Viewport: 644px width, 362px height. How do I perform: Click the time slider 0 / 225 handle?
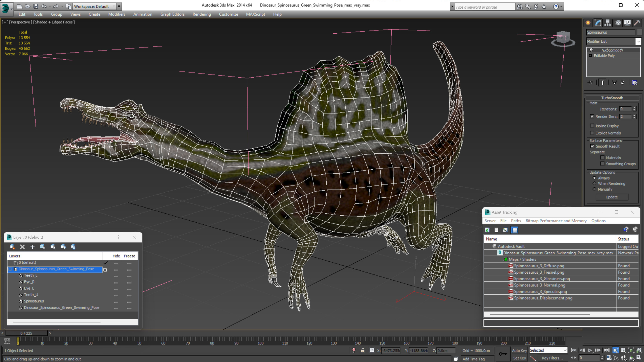tap(26, 333)
